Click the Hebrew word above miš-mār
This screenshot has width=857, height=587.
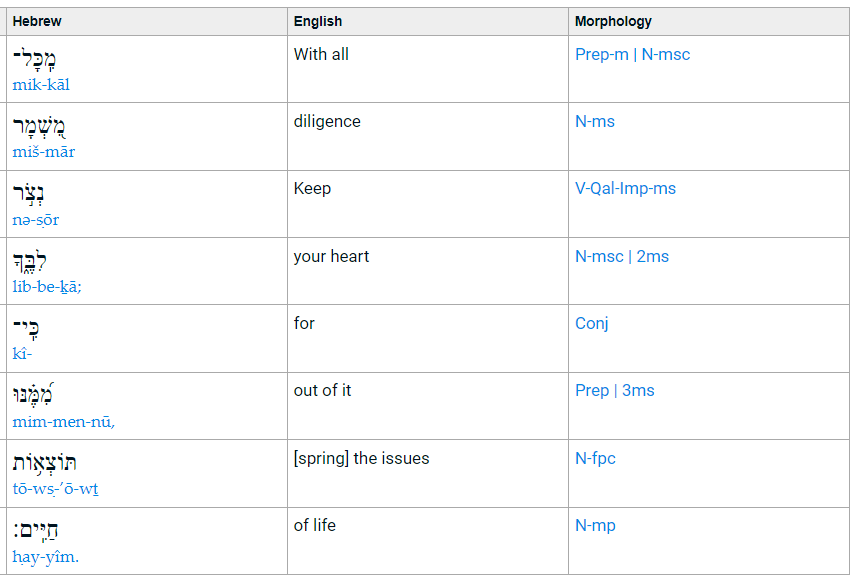tap(40, 127)
